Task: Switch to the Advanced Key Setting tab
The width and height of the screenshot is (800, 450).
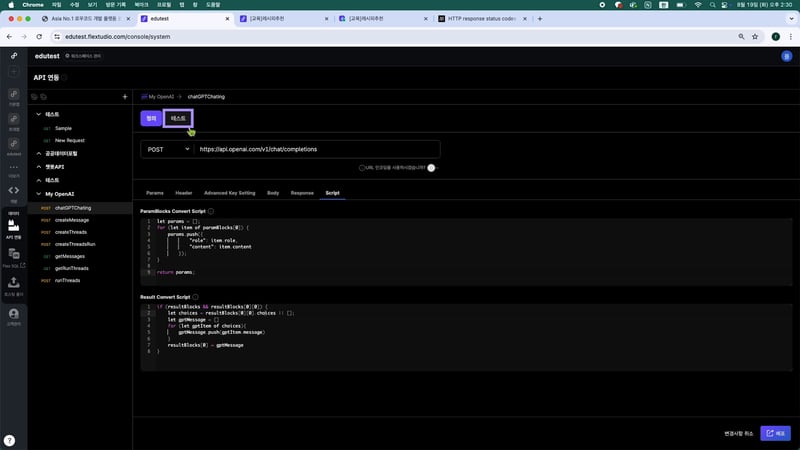Action: 229,192
